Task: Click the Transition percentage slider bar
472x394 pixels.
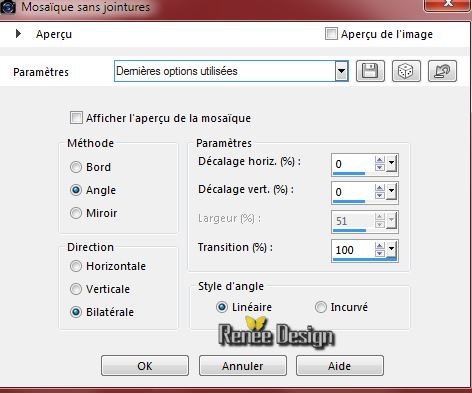Action: pyautogui.click(x=365, y=259)
